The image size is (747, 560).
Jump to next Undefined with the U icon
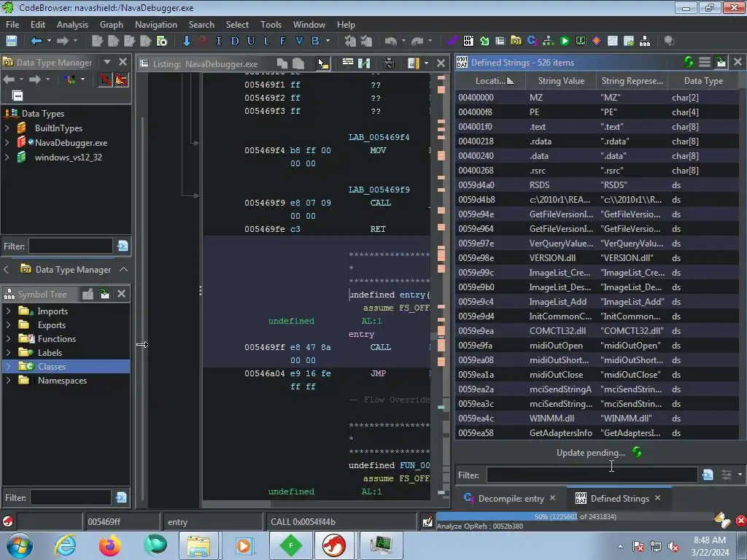251,41
